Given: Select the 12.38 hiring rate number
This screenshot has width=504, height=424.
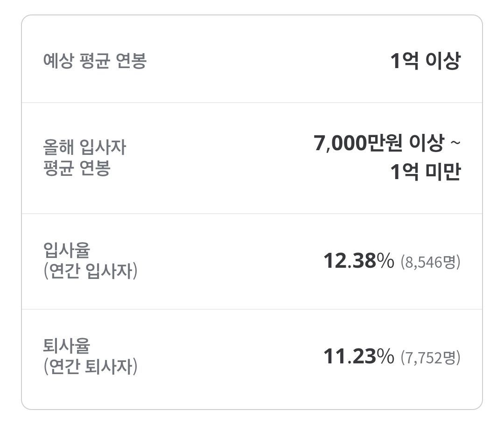Looking at the screenshot, I should coord(350,261).
